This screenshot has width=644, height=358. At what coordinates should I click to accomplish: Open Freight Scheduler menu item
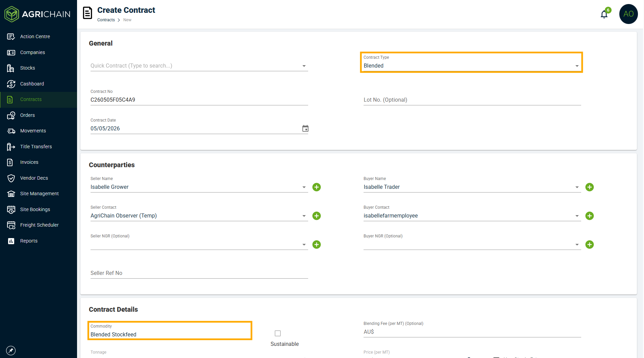(x=39, y=225)
